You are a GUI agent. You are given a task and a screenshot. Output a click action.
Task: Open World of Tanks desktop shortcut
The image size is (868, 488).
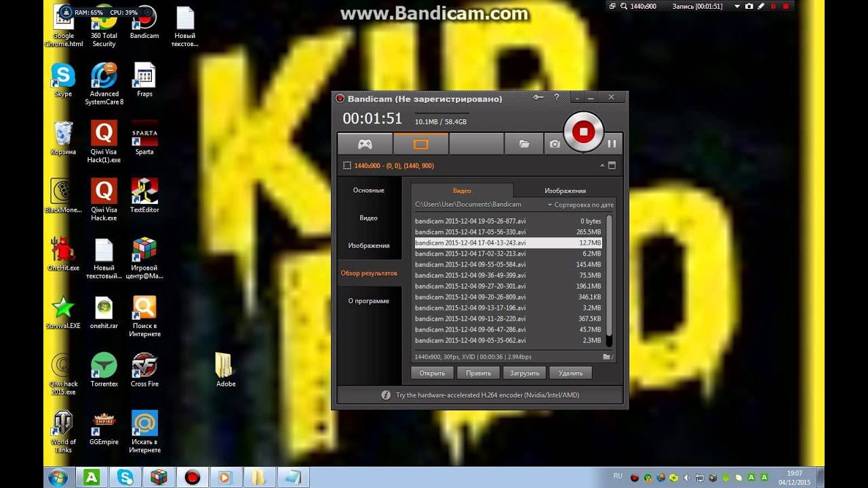pos(63,432)
